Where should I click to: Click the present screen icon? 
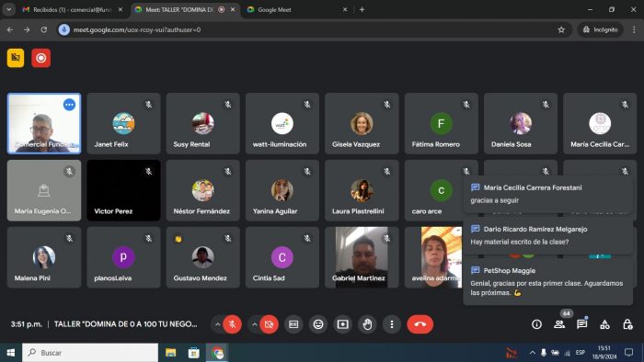tap(342, 324)
